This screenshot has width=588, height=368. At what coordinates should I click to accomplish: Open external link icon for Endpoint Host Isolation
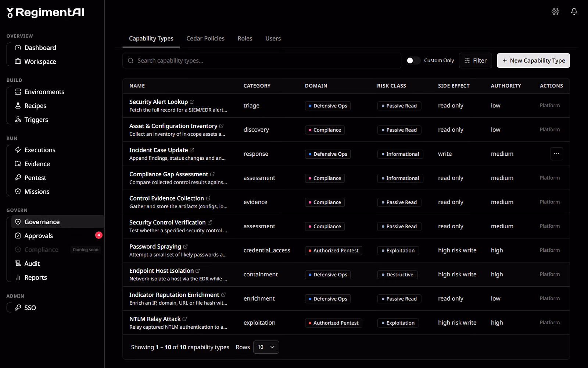198,270
